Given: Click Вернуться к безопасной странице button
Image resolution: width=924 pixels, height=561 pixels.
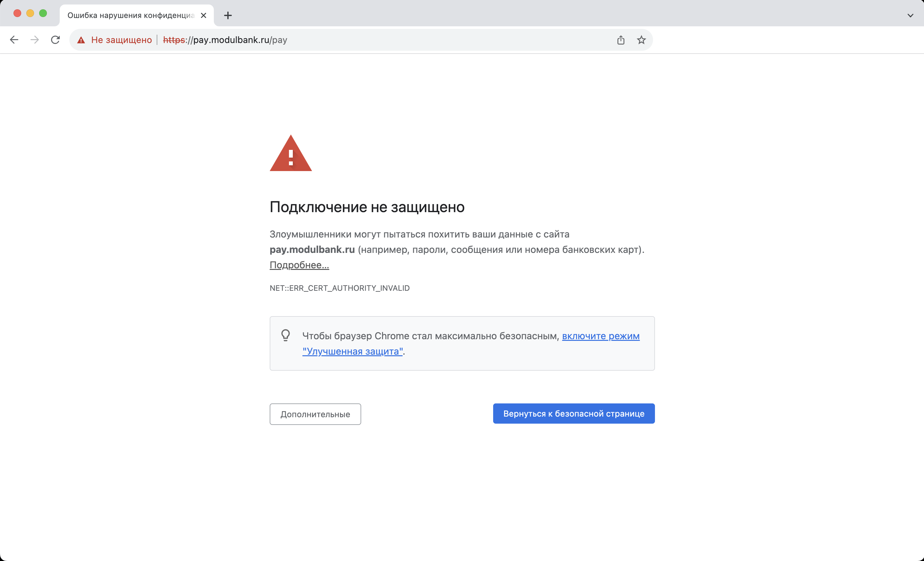Looking at the screenshot, I should tap(574, 413).
